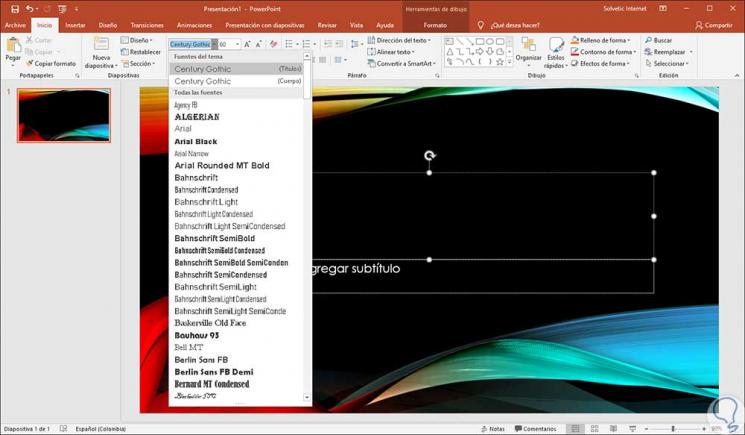Click the line spacing icon
The width and height of the screenshot is (745, 435).
click(354, 44)
